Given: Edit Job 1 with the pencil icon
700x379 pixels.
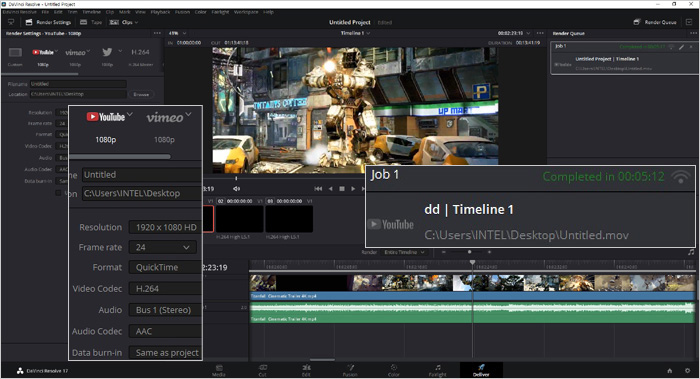Looking at the screenshot, I should pos(682,47).
